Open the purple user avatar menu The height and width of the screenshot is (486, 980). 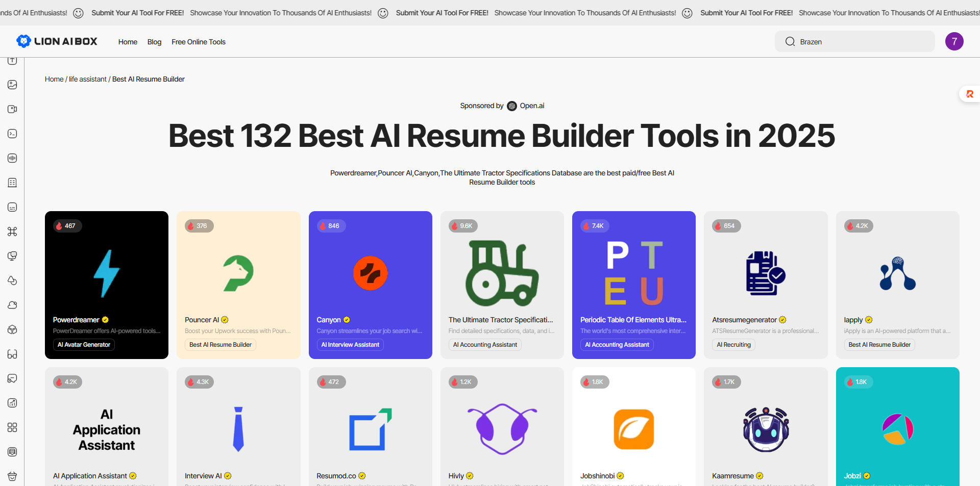(954, 41)
